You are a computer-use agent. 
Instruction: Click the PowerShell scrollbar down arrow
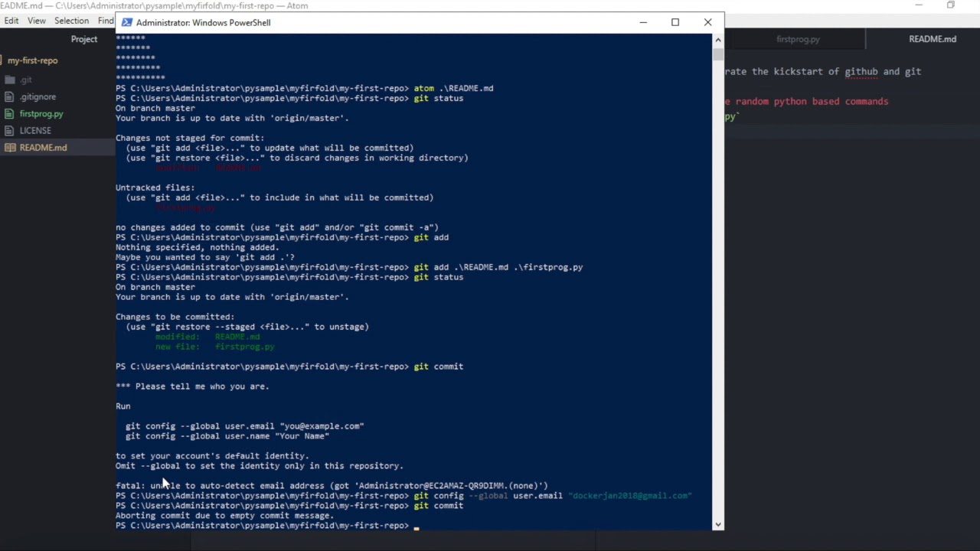[x=717, y=524]
